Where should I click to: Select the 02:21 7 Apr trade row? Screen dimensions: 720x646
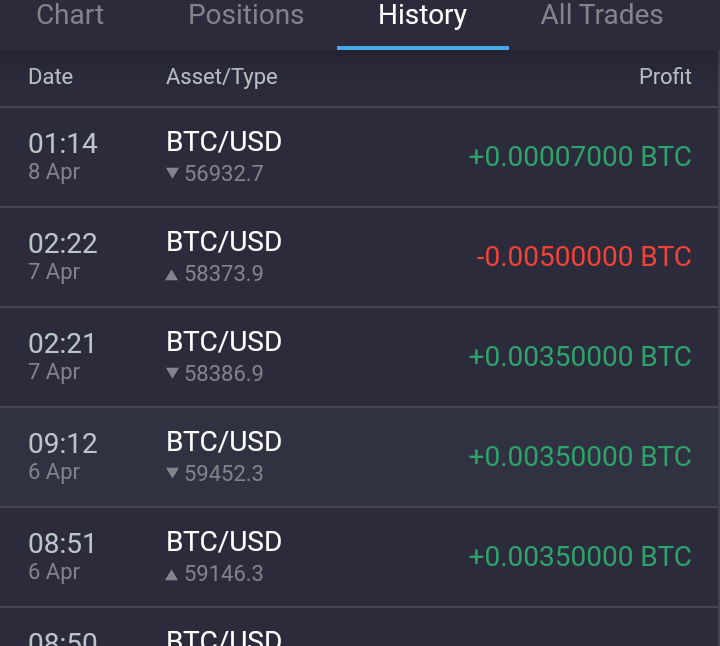click(x=359, y=357)
